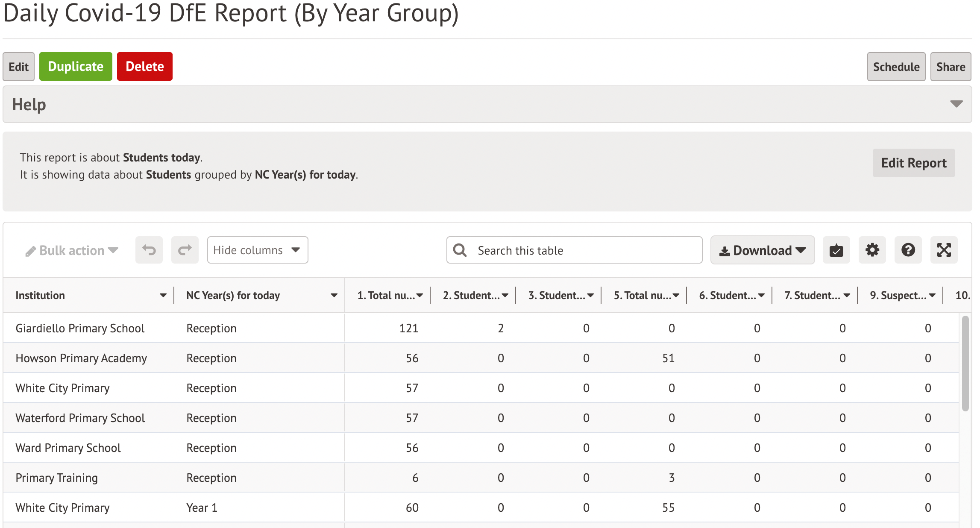Open the Bulk action menu
The height and width of the screenshot is (528, 980).
pyautogui.click(x=72, y=250)
